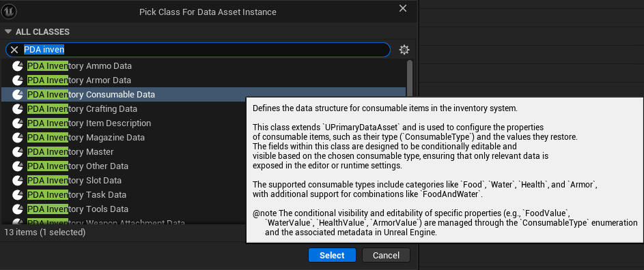
Task: Click icon beside PDA Inventory Item Description
Action: [x=18, y=123]
